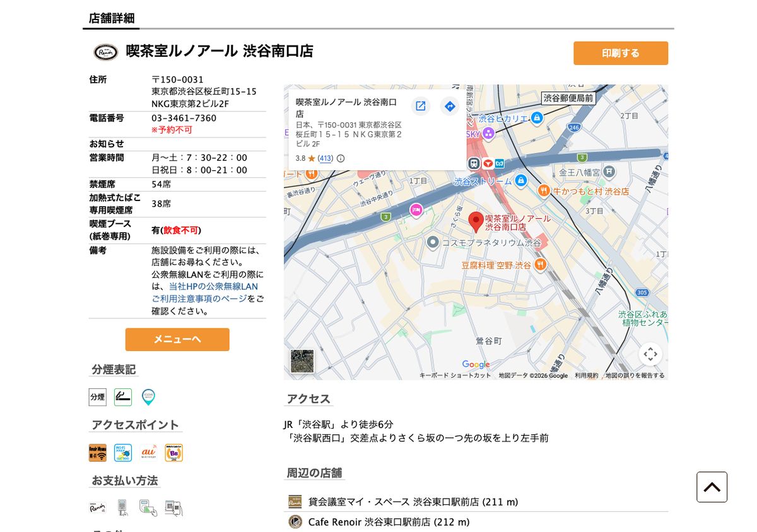757x532 pixels.
Task: Click the au Wi-Fi spot icon
Action: pyautogui.click(x=149, y=453)
